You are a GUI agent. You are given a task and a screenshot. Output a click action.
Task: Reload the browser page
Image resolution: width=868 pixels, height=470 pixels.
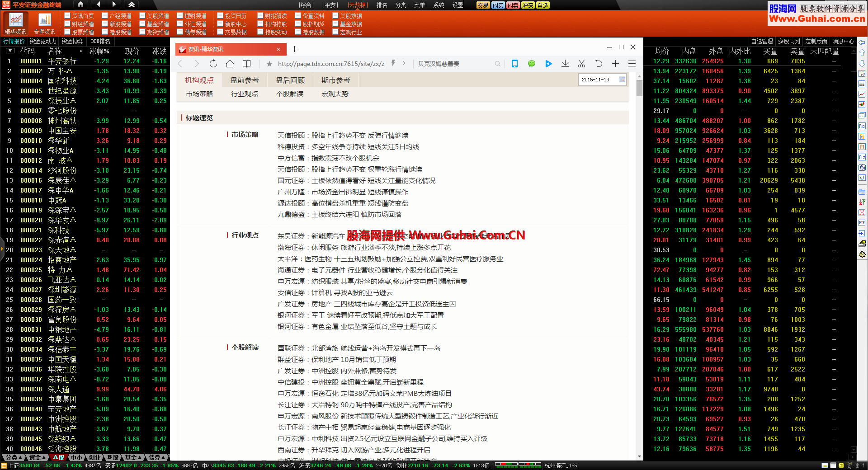(x=213, y=64)
